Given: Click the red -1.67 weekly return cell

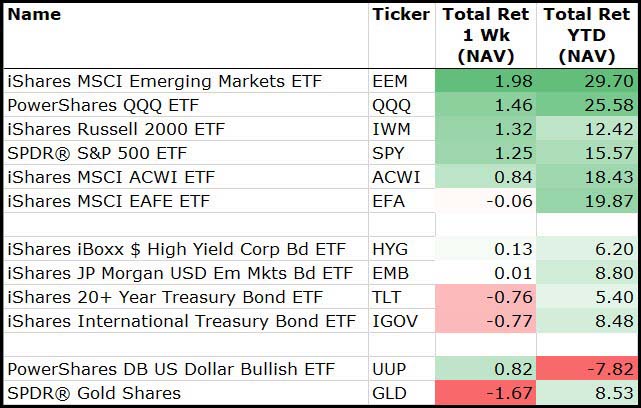Looking at the screenshot, I should tap(484, 393).
